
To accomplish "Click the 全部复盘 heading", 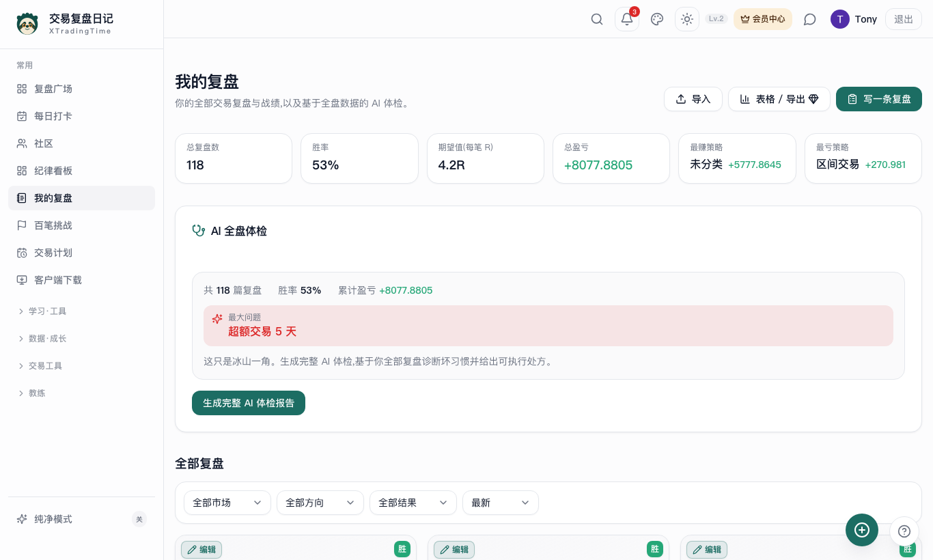I will (199, 464).
